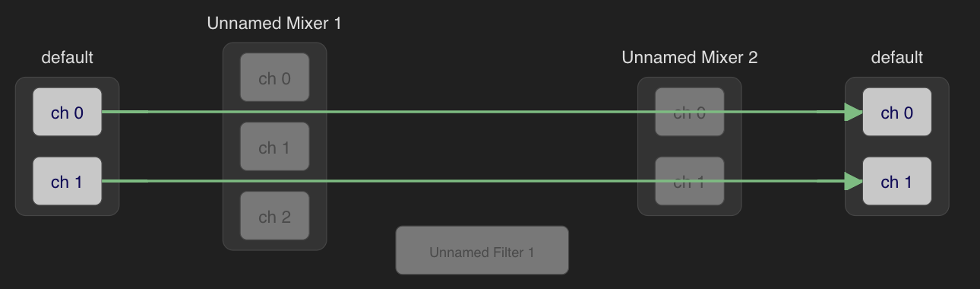This screenshot has width=980, height=289.
Task: Select the Unnamed Filter 1 block
Action: [x=482, y=250]
